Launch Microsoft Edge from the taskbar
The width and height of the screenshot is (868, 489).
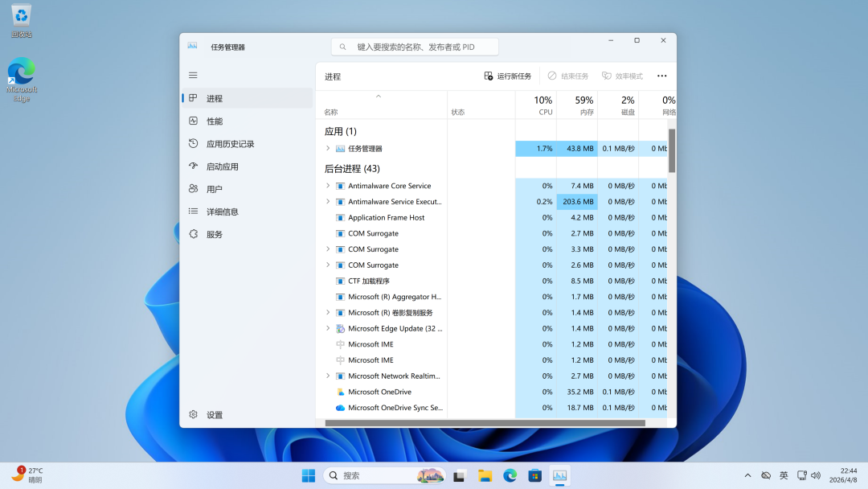pyautogui.click(x=510, y=475)
